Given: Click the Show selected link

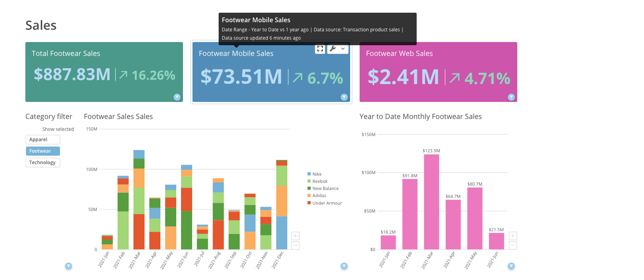Looking at the screenshot, I should coord(58,129).
